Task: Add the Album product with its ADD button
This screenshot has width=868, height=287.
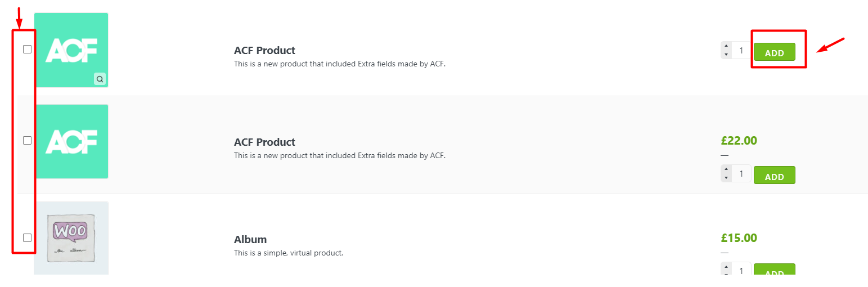Action: point(774,272)
